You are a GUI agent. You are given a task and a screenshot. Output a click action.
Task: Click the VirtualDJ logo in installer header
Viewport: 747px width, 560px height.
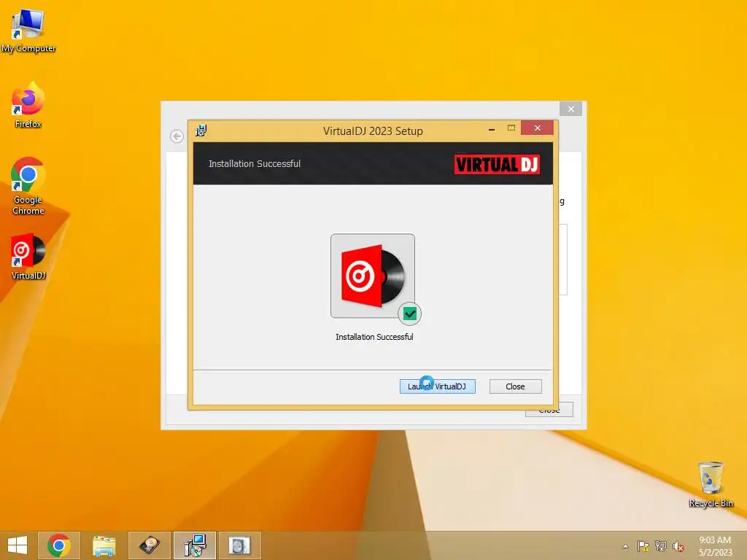[497, 164]
